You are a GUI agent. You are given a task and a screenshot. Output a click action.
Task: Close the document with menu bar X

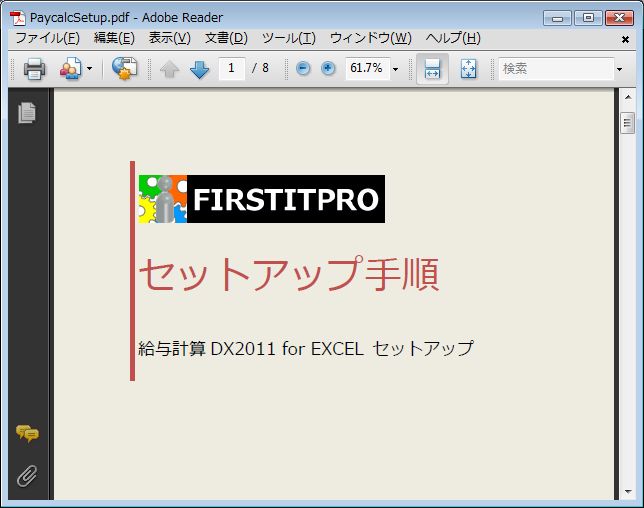pos(625,39)
